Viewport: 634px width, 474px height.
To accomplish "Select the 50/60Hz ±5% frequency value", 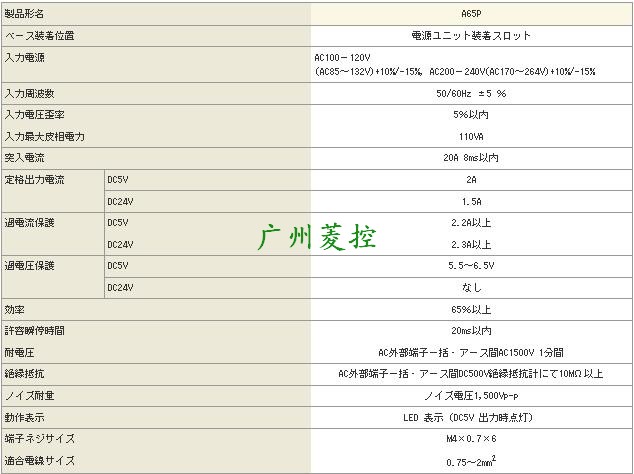I will click(470, 93).
